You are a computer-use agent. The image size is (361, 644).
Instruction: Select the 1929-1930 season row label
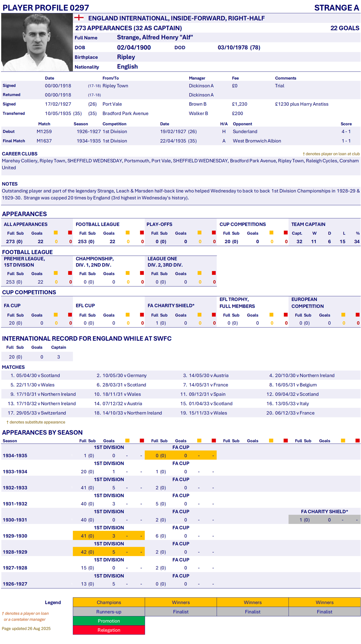pos(15,536)
